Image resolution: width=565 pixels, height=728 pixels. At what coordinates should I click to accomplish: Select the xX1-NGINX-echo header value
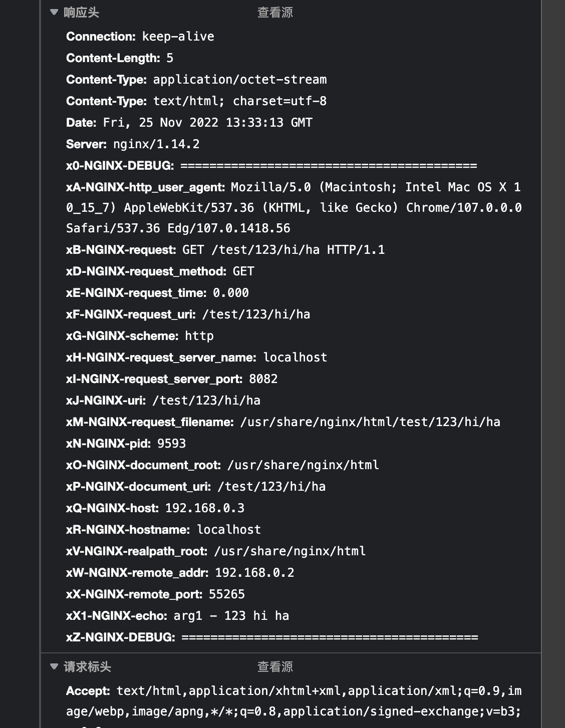pos(231,616)
